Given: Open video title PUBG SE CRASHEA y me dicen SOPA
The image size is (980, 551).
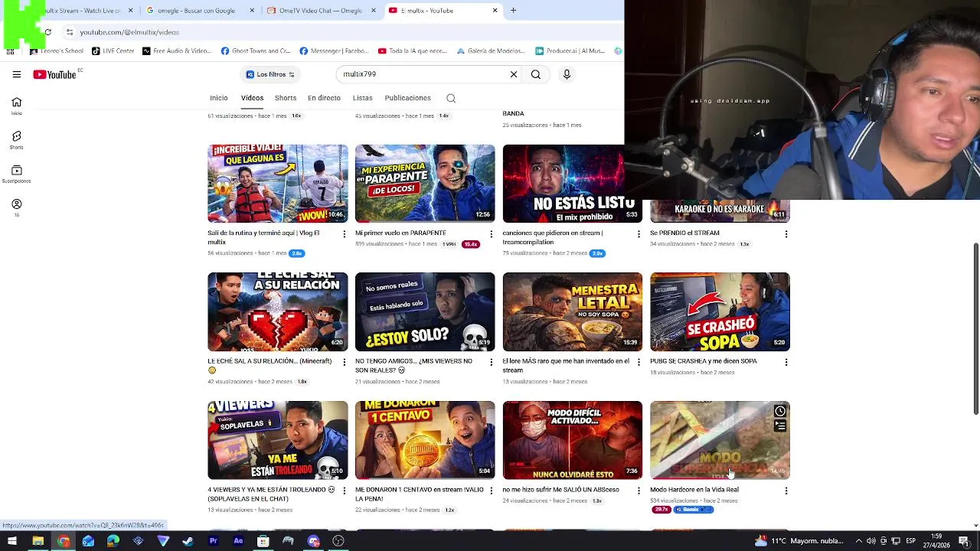Looking at the screenshot, I should (x=703, y=361).
